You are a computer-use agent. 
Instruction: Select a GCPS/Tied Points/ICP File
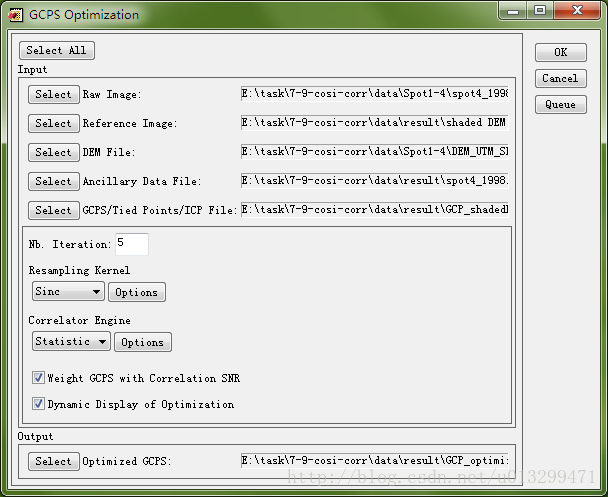(54, 211)
